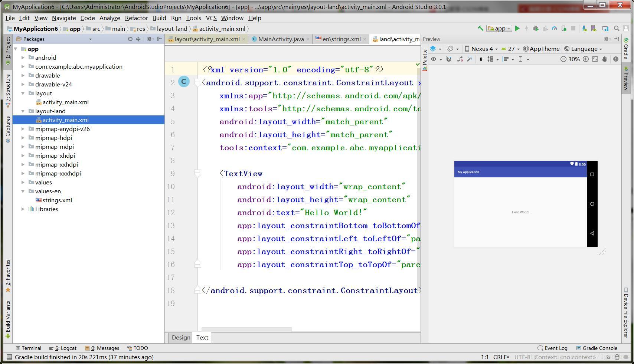This screenshot has height=364, width=634.
Task: Switch to the Design tab
Action: tap(181, 337)
